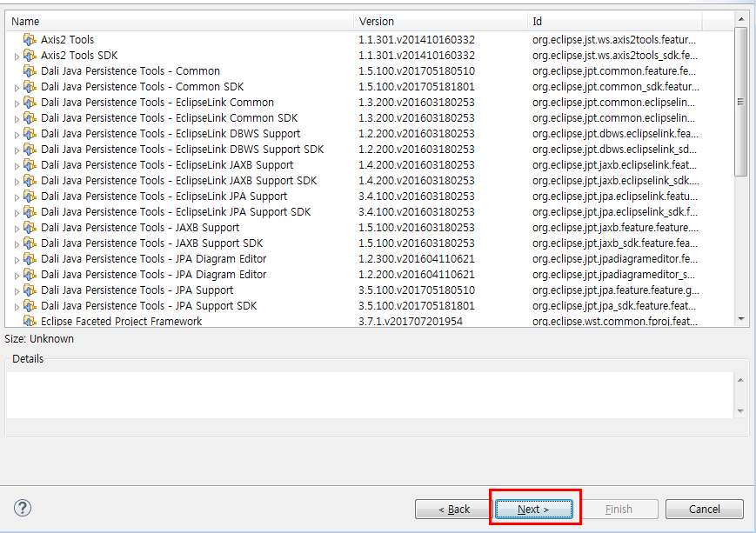This screenshot has width=756, height=533.
Task: Select the Dali Common SDK feature icon
Action: tap(30, 87)
